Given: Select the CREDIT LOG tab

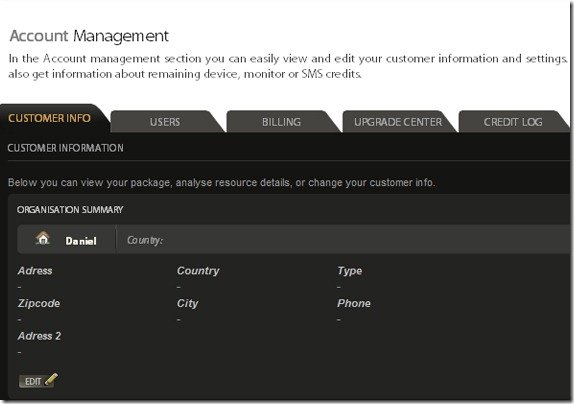Looking at the screenshot, I should tap(513, 122).
